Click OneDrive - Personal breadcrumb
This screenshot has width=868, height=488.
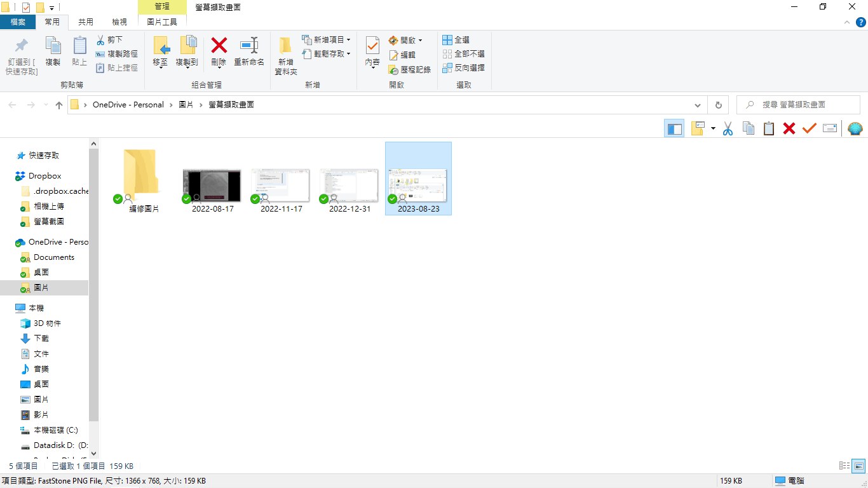[128, 105]
